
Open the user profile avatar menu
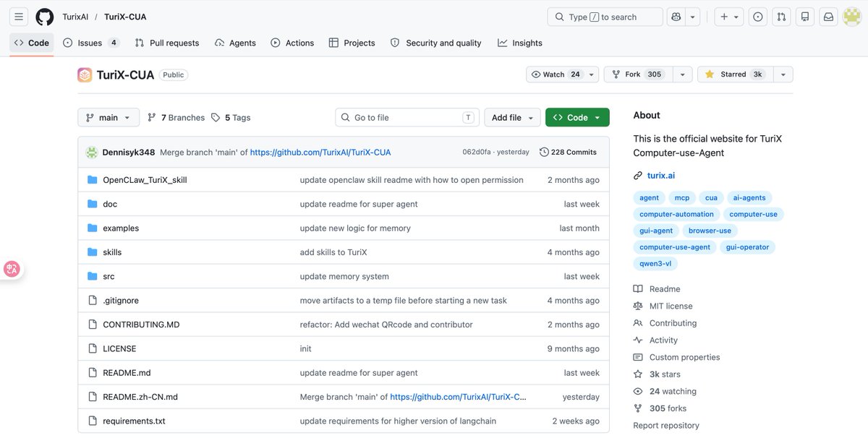coord(852,17)
